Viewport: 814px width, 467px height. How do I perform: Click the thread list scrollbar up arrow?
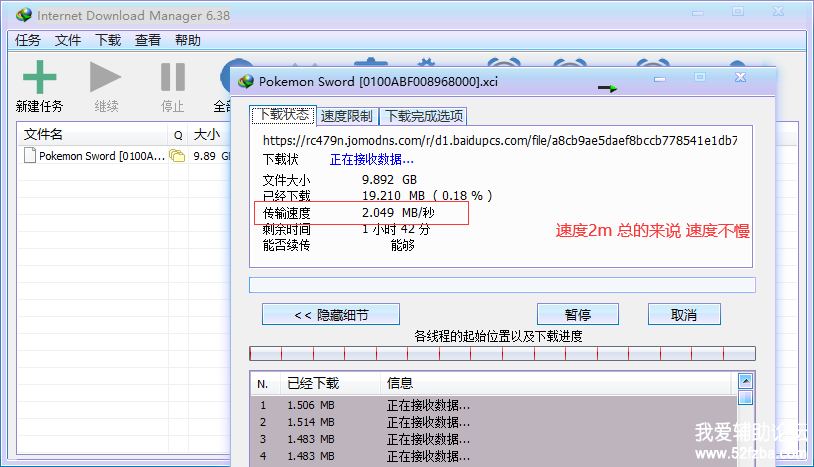pyautogui.click(x=745, y=381)
